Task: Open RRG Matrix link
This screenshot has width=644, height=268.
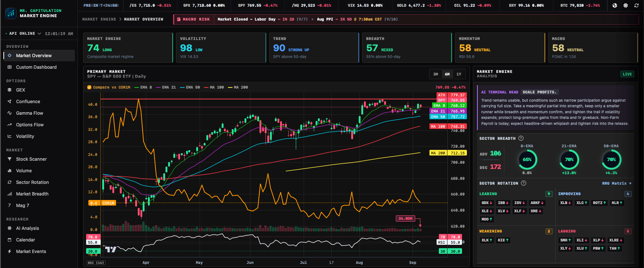Action: click(617, 183)
